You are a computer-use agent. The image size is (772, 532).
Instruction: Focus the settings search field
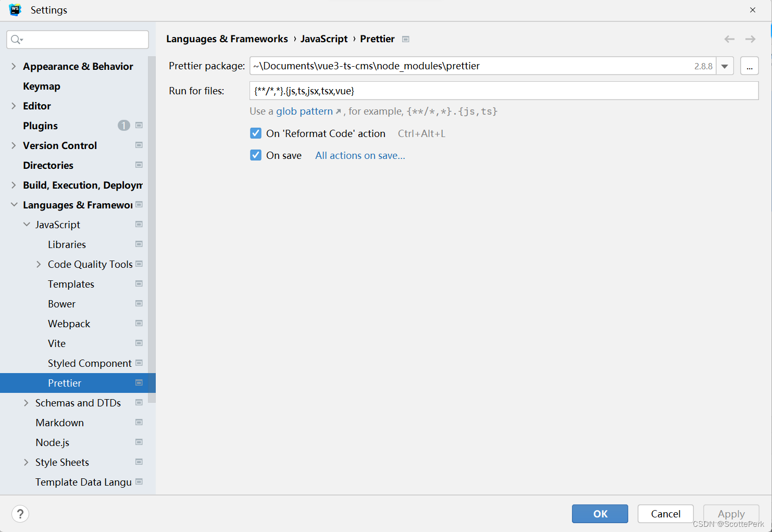pos(78,40)
